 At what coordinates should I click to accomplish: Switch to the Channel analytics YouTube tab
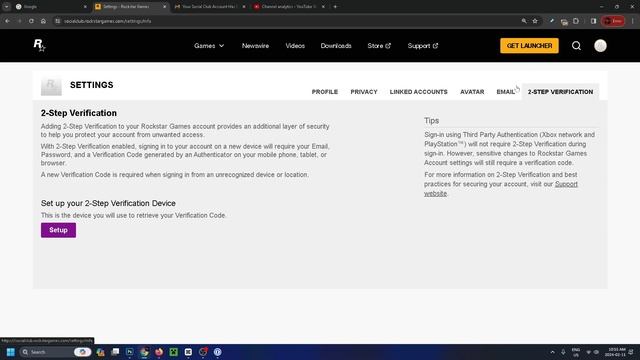[289, 7]
